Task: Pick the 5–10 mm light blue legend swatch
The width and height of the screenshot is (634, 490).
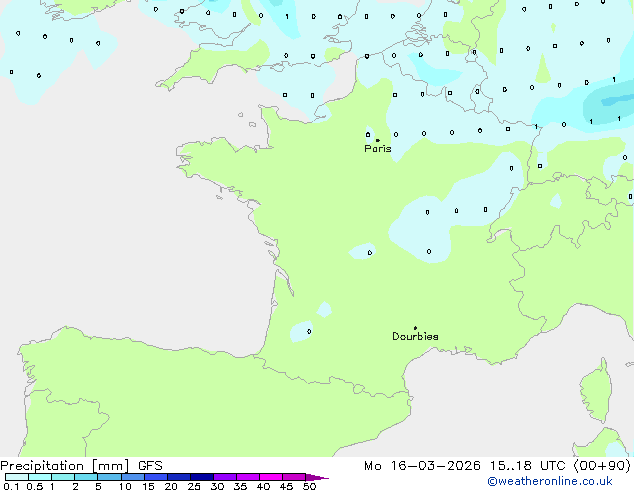Action: (110, 477)
